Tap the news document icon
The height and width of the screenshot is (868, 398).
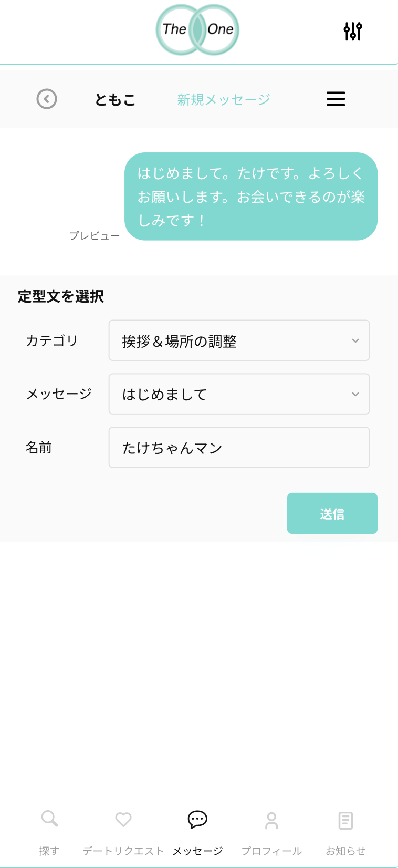pos(345,820)
